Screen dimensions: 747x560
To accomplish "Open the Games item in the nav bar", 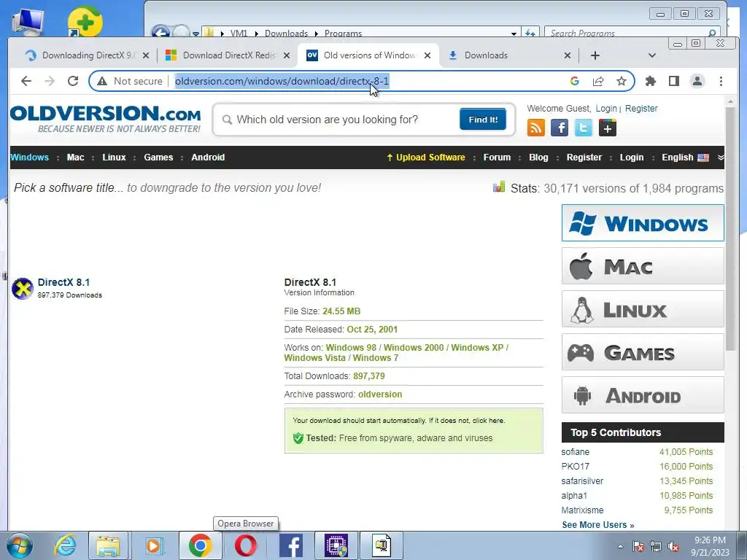I will click(x=158, y=157).
